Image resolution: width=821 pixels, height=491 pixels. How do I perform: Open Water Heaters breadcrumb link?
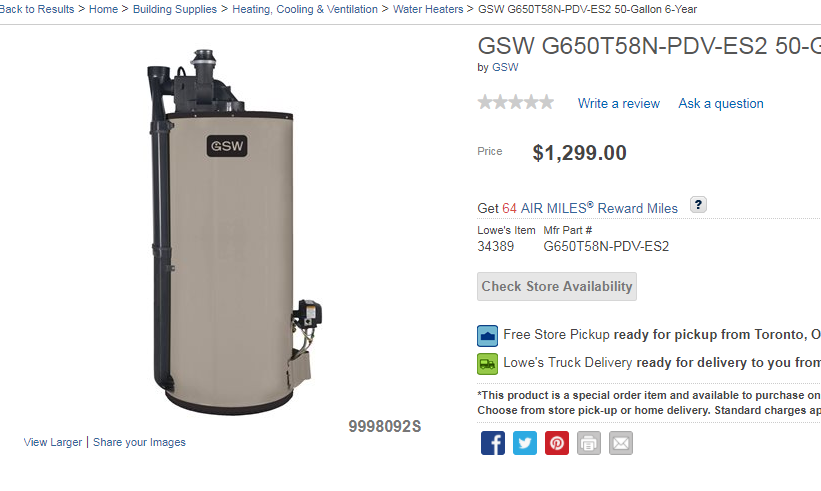click(x=428, y=9)
